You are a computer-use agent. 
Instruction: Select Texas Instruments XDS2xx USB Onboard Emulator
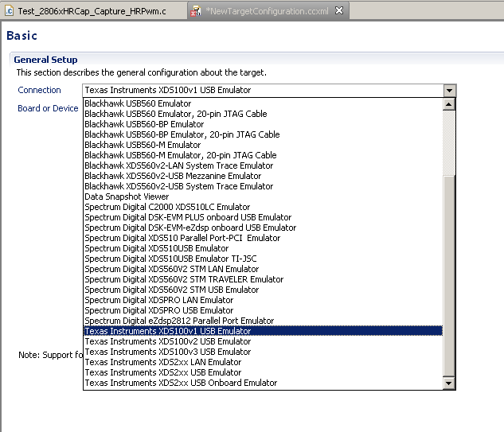[263, 383]
